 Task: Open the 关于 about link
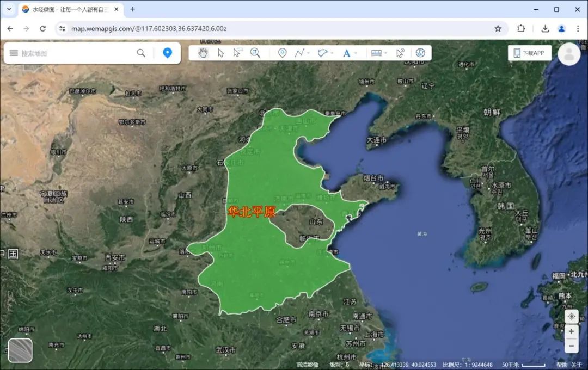coord(577,365)
